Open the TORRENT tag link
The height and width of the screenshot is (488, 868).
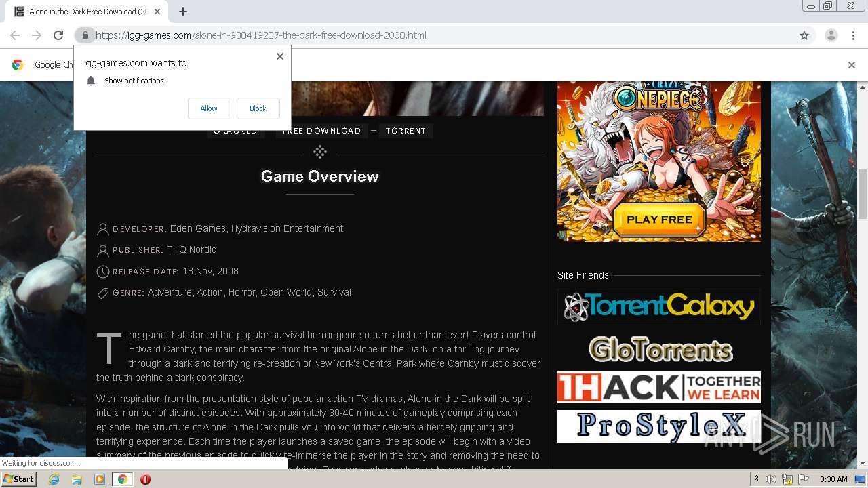(406, 131)
